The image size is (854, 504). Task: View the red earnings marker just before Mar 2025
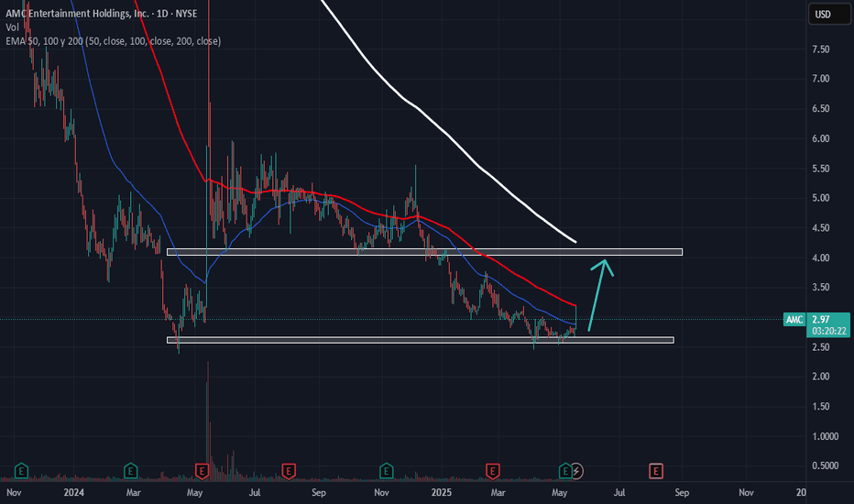[x=493, y=471]
